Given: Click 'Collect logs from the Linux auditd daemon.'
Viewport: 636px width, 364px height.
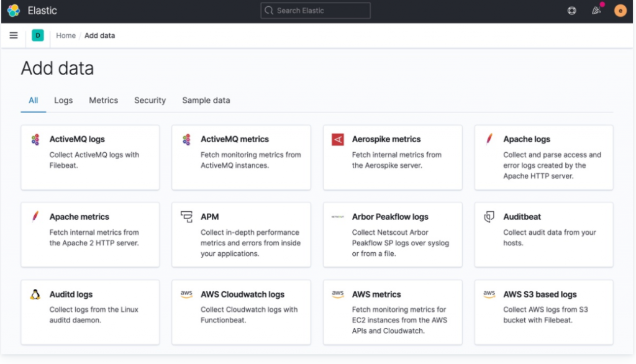Looking at the screenshot, I should coord(94,314).
